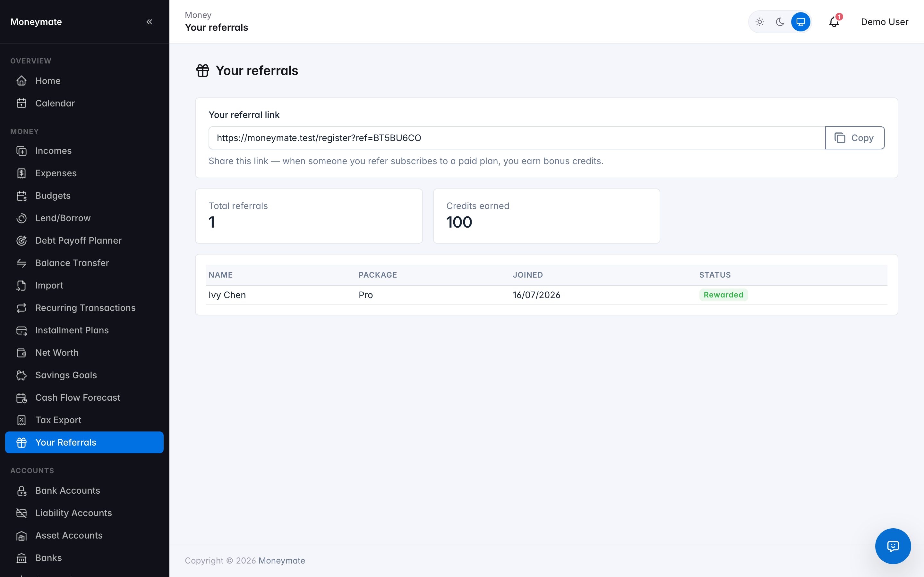Click the Debt Payoff Planner target icon
924x577 pixels.
(22, 240)
